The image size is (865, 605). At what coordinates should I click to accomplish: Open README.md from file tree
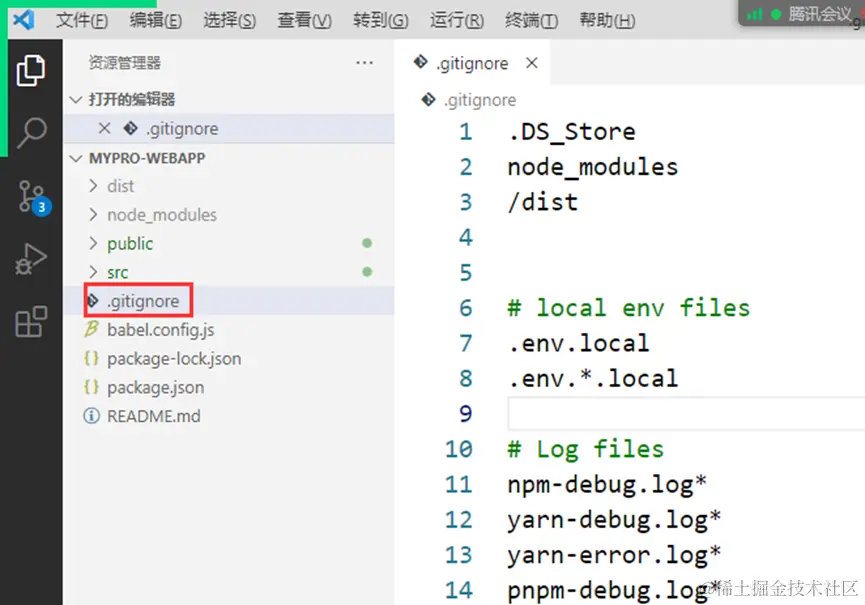[154, 416]
